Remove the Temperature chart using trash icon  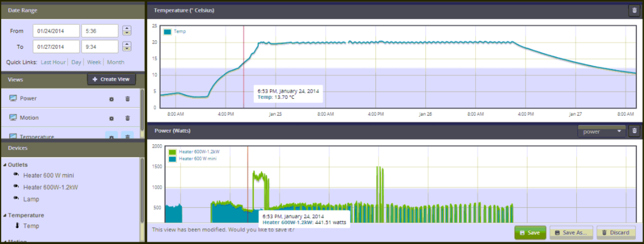634,10
